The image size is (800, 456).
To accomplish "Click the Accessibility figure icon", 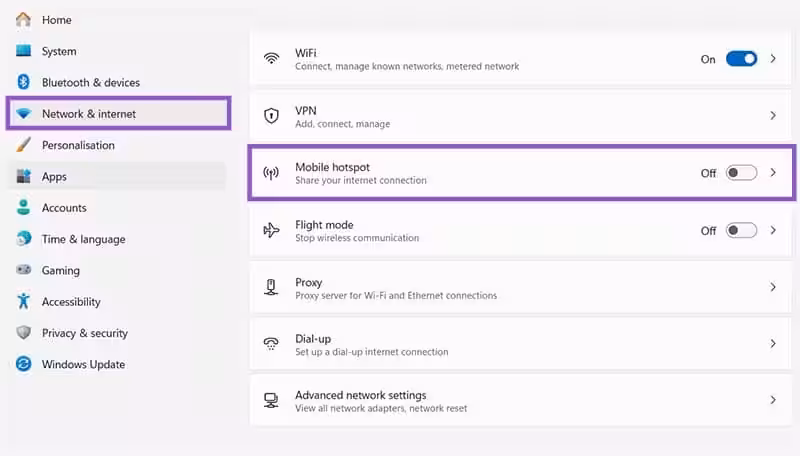I will tap(23, 302).
